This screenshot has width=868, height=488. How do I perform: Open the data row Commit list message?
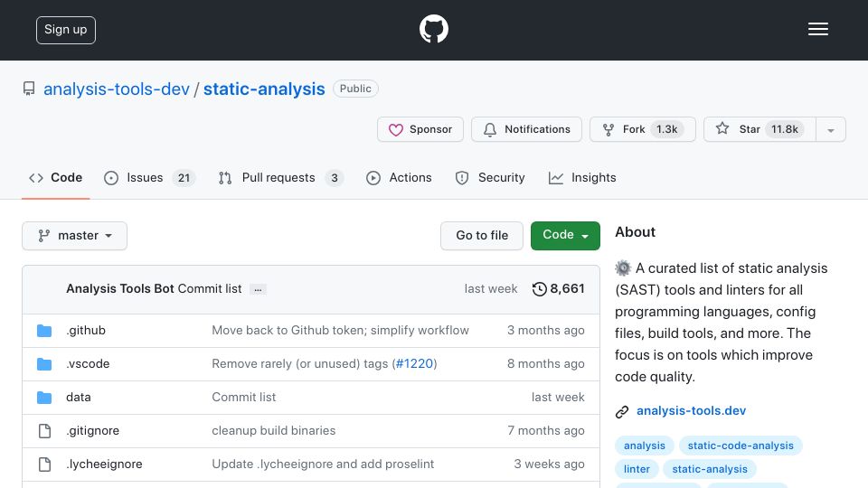click(x=243, y=398)
